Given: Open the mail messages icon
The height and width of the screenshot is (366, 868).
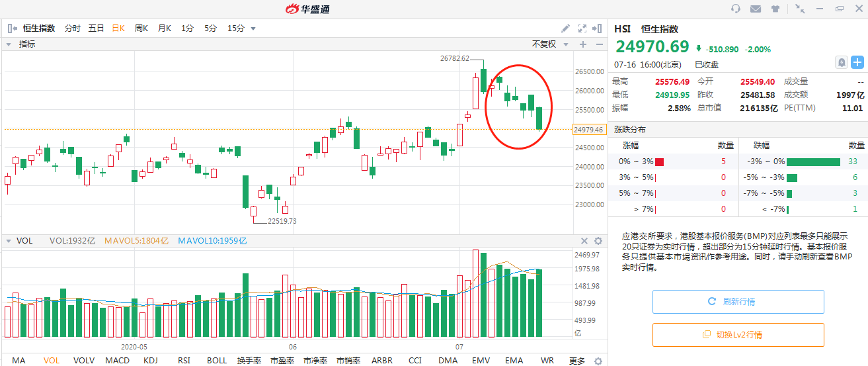Looking at the screenshot, I should click(x=756, y=9).
